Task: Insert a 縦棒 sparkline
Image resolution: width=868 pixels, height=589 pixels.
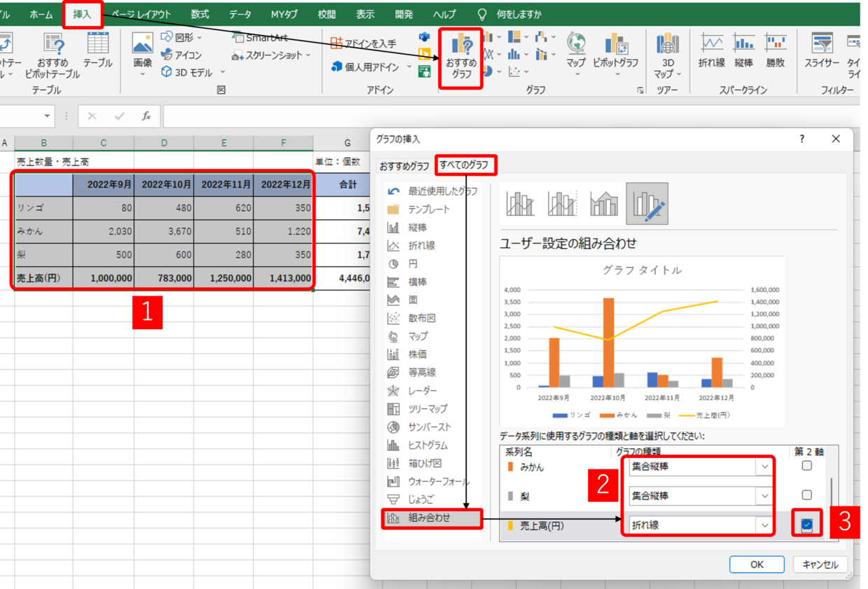Action: coord(743,50)
